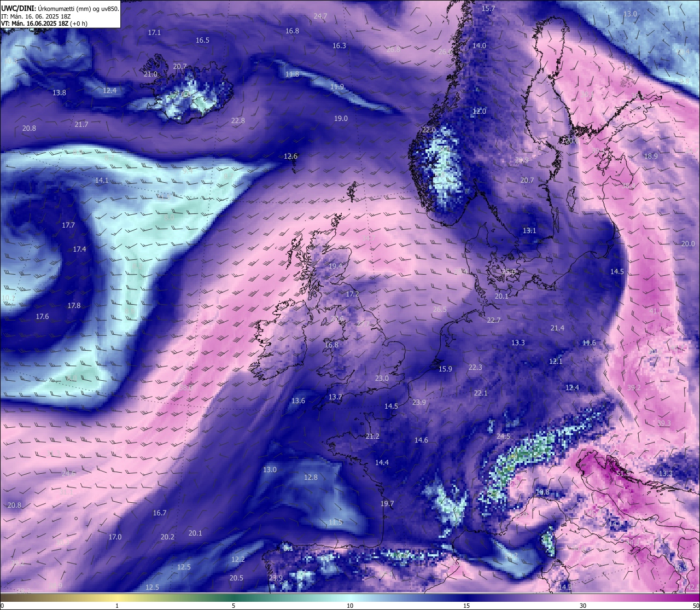Click the 21.4 value over Poland
This screenshot has width=700, height=610.
(x=557, y=328)
